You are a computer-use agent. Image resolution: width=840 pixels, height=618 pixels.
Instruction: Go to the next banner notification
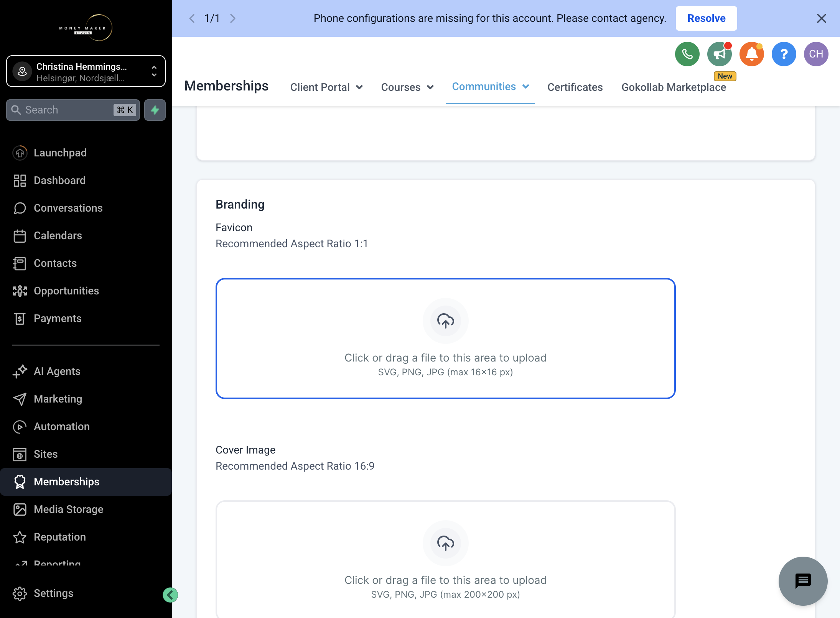232,18
